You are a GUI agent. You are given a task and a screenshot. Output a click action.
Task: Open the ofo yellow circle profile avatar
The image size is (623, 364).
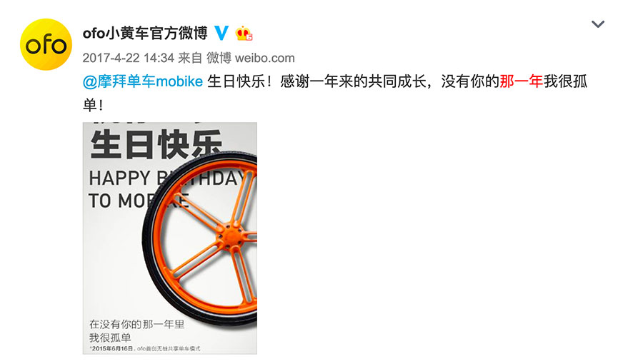coord(46,44)
